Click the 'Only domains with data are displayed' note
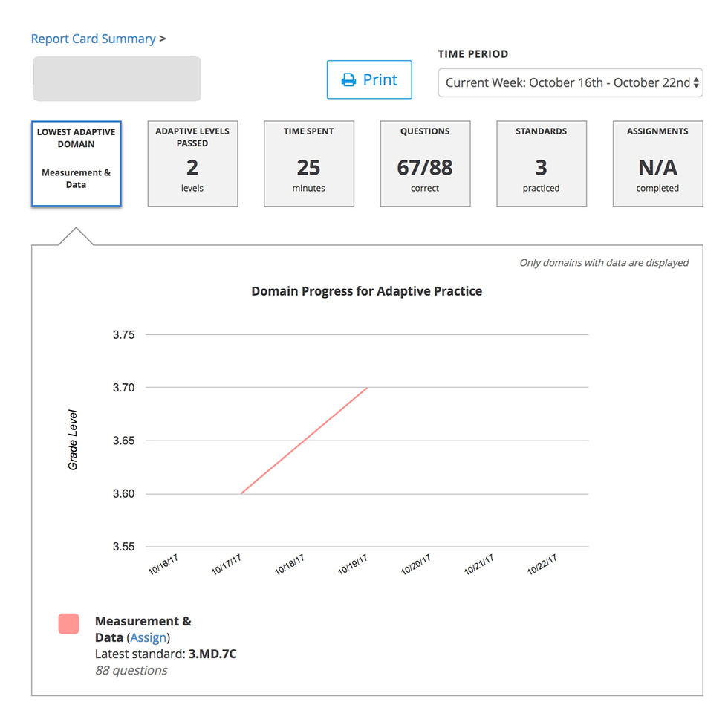 pyautogui.click(x=604, y=263)
